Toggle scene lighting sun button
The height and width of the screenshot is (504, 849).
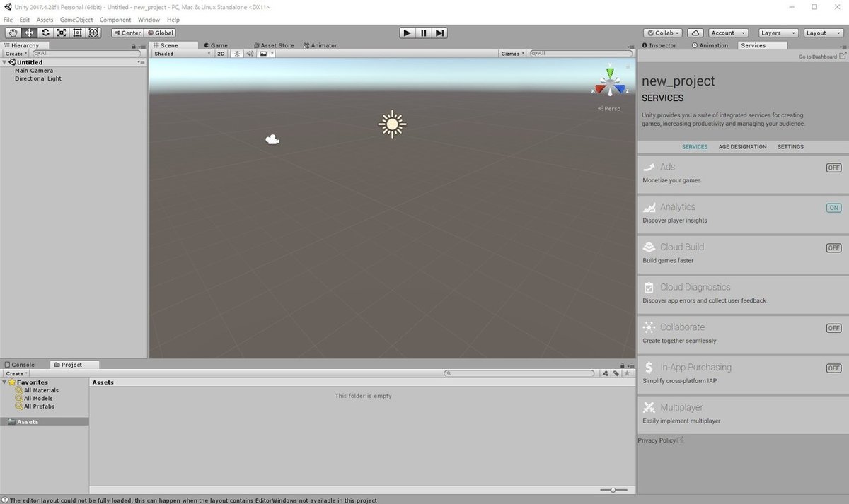(237, 54)
